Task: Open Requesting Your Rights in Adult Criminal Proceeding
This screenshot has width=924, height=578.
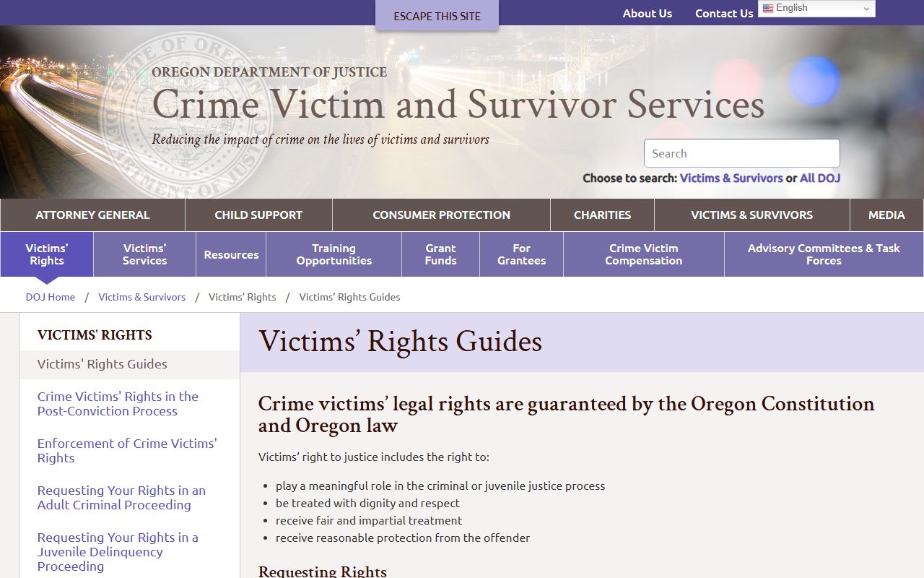Action: [x=121, y=498]
